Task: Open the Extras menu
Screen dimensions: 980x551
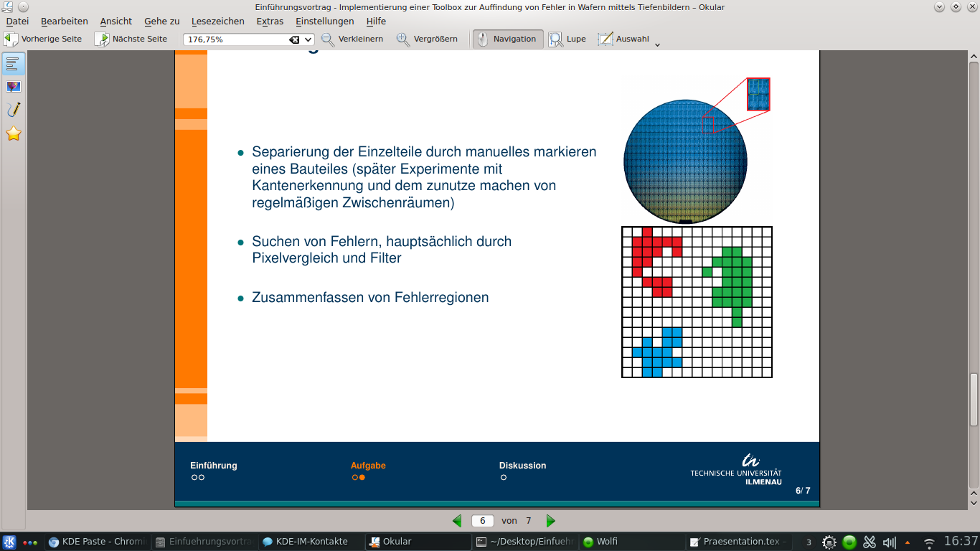Action: pyautogui.click(x=270, y=22)
